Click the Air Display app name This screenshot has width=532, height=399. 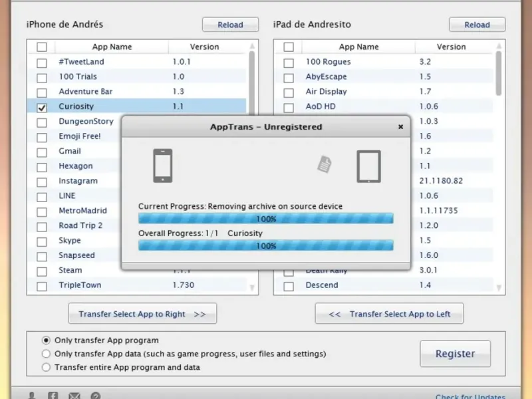(x=326, y=92)
